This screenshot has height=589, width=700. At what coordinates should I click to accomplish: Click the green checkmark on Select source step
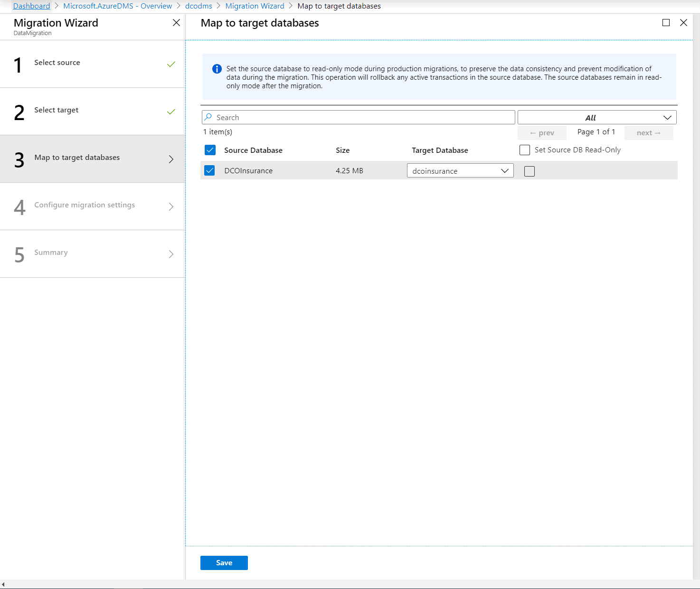tap(170, 64)
